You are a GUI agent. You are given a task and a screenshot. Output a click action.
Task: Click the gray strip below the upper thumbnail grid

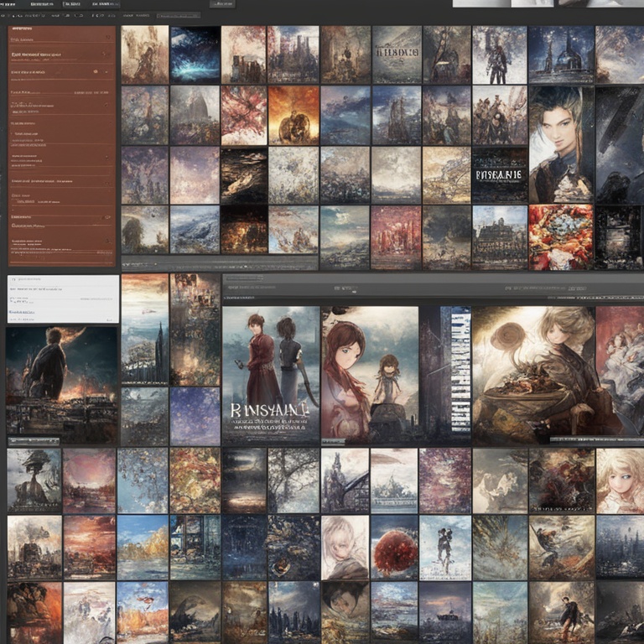[220, 262]
